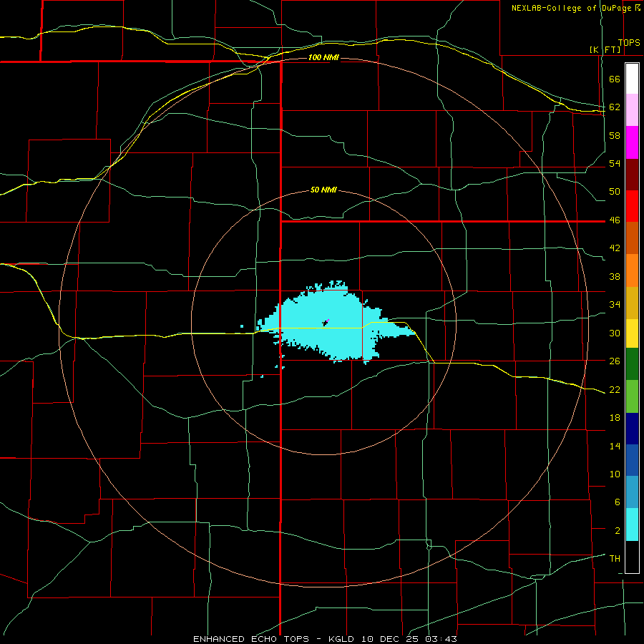Click the 22 legend value

click(615, 389)
